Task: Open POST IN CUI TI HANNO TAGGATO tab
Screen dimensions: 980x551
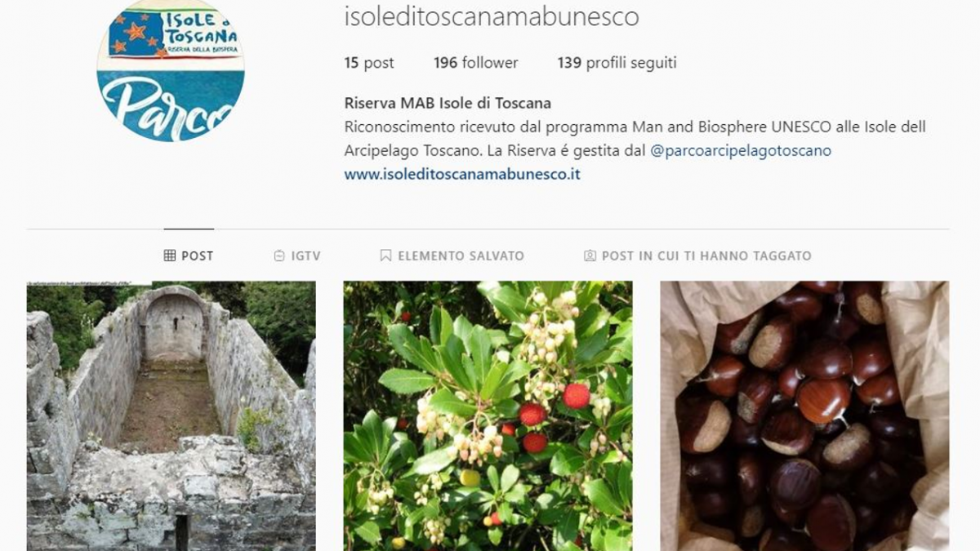Action: pyautogui.click(x=697, y=256)
